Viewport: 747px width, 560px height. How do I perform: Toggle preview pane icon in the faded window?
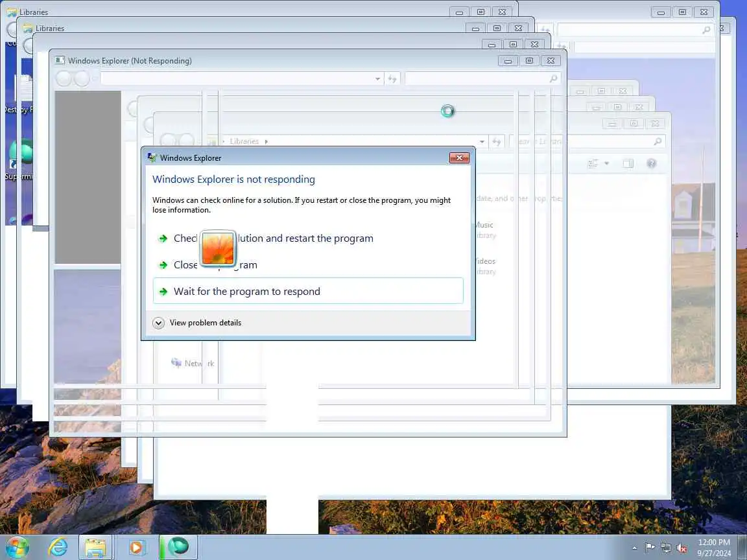(628, 163)
